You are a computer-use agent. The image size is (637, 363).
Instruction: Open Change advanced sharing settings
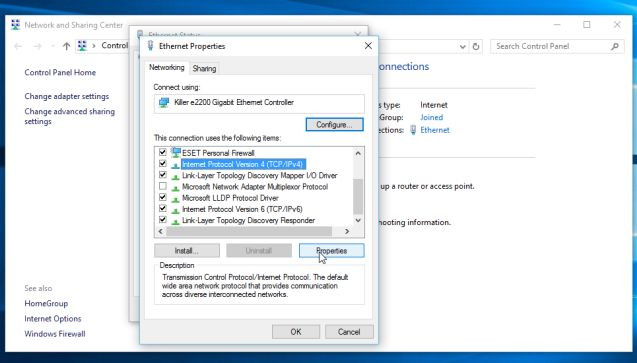point(69,116)
